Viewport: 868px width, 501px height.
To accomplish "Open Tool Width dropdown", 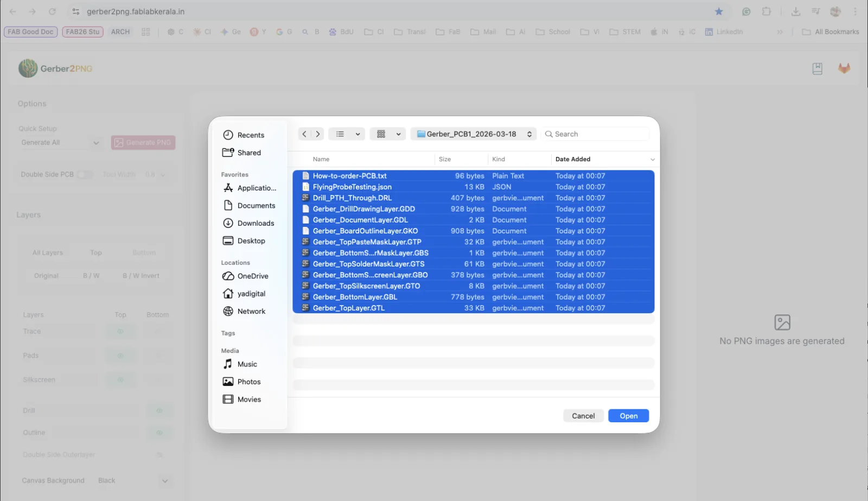I will (156, 175).
